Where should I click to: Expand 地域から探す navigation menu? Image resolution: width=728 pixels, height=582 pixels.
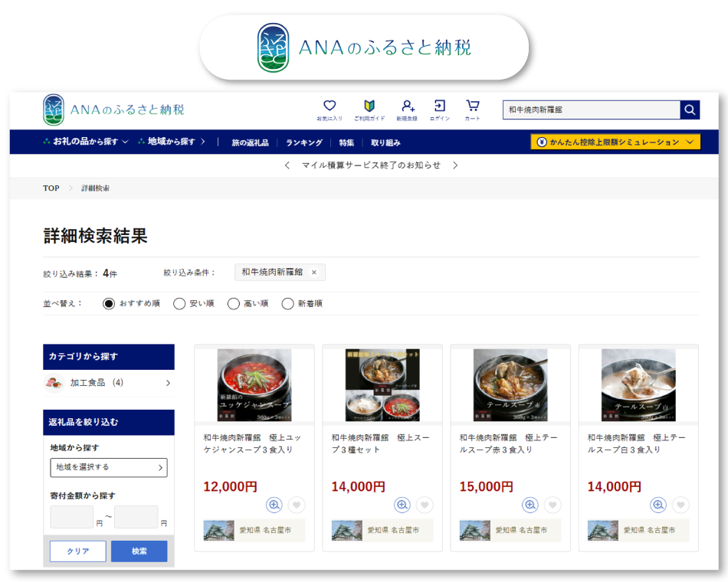click(x=172, y=142)
